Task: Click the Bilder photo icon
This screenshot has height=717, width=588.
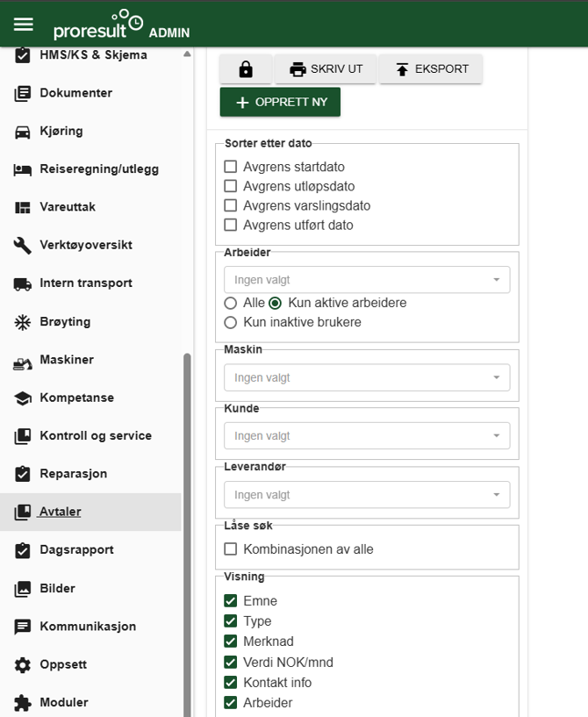Action: pyautogui.click(x=23, y=589)
